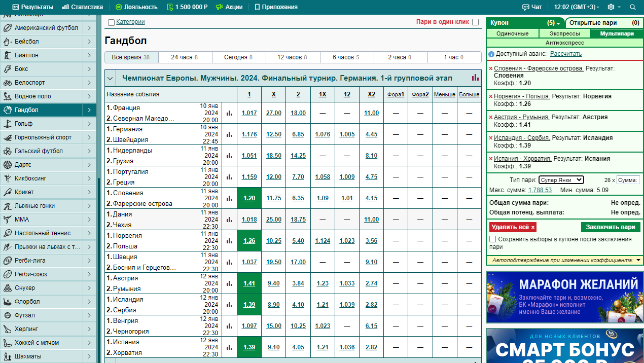Open the Открытые пари tab
The height and width of the screenshot is (363, 644).
[604, 23]
